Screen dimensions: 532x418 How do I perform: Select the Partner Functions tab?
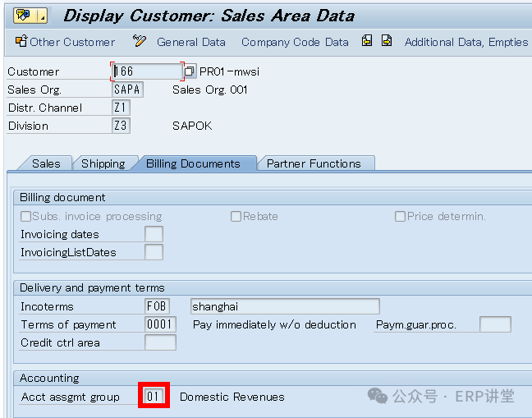pos(314,163)
